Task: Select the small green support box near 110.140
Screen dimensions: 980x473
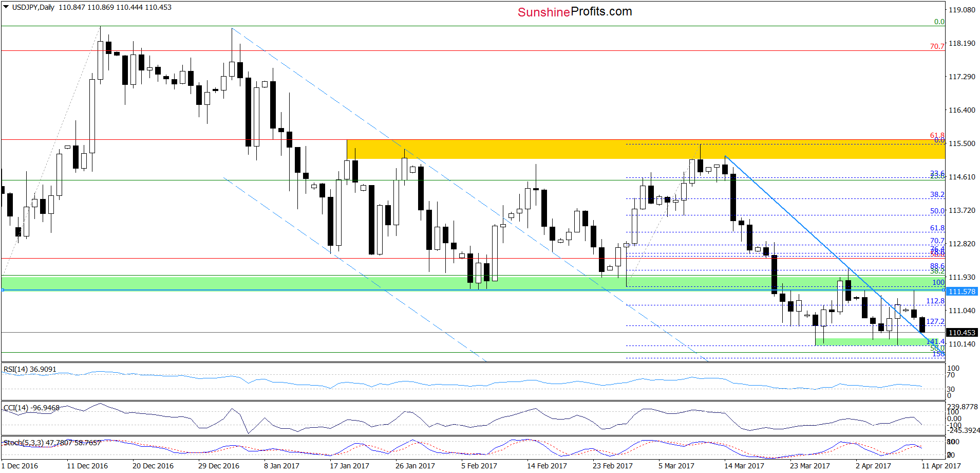Action: (x=879, y=341)
